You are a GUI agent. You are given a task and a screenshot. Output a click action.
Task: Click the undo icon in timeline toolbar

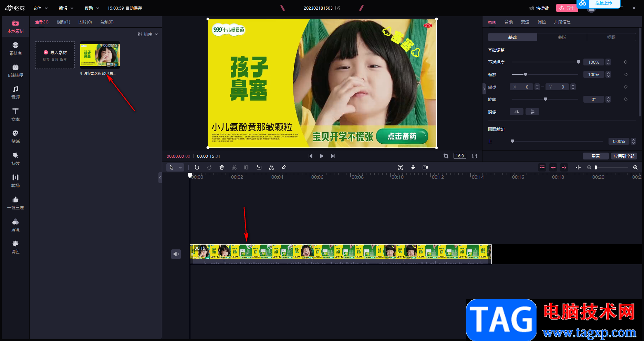pos(197,167)
